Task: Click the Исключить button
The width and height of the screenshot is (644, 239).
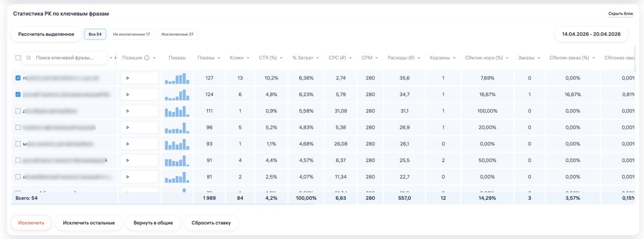Action: (31, 222)
